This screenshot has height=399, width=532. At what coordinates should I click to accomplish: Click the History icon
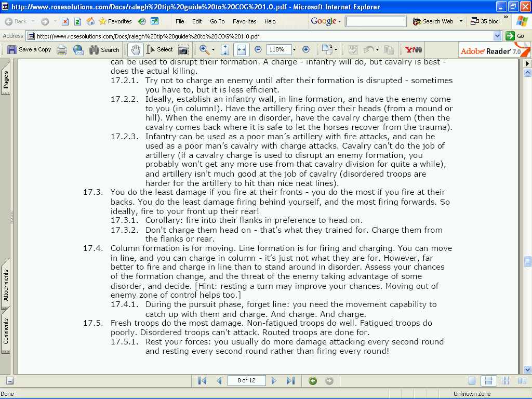pyautogui.click(x=142, y=21)
